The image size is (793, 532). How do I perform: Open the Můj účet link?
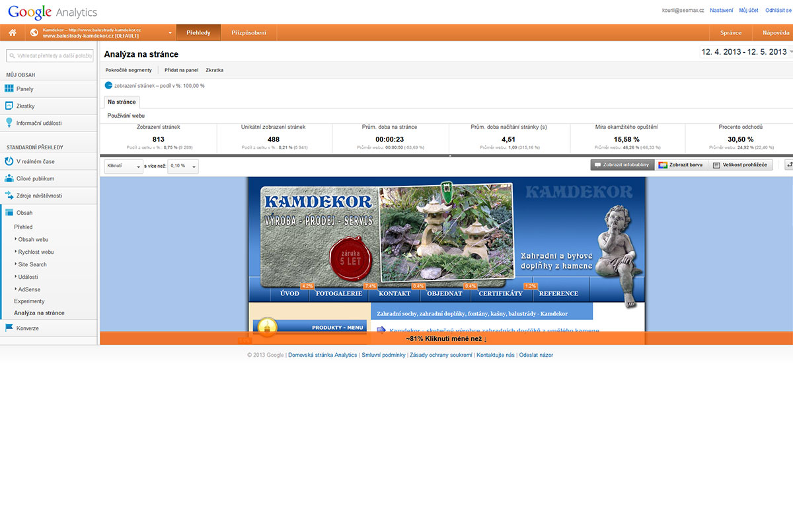[749, 11]
